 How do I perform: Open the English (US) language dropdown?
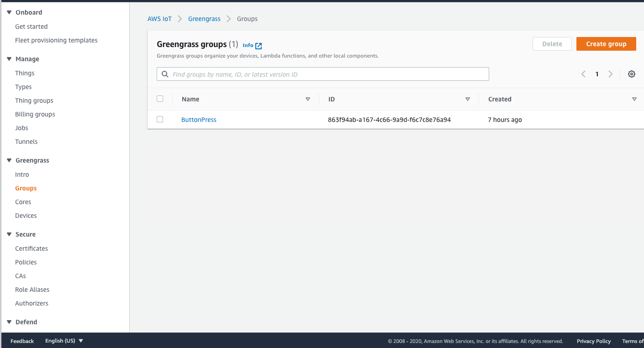click(63, 341)
